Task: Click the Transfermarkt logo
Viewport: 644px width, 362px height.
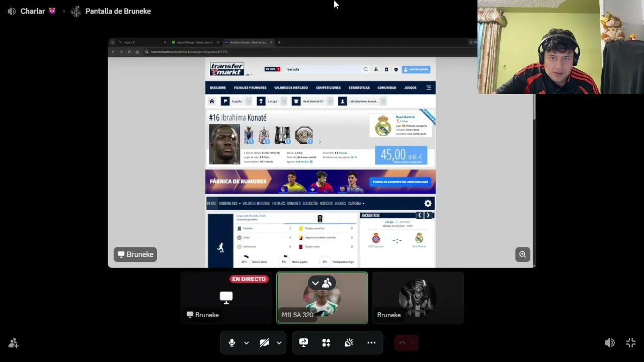Action: 227,69
